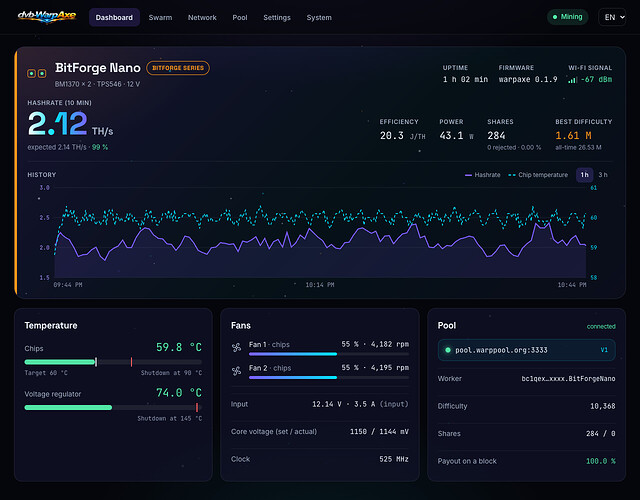Open the Network tab
Viewport: 640px width, 500px height.
point(202,18)
